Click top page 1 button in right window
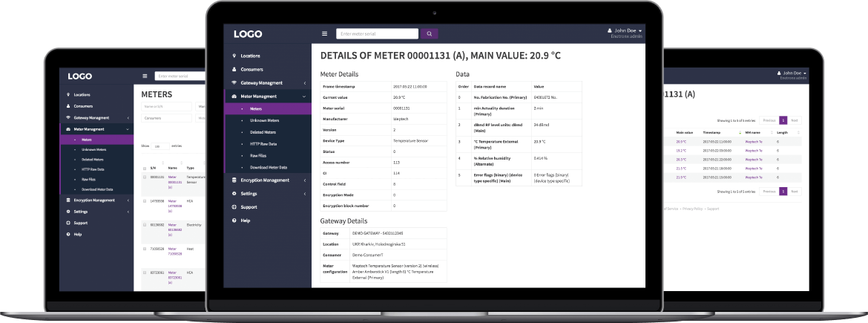 (783, 120)
